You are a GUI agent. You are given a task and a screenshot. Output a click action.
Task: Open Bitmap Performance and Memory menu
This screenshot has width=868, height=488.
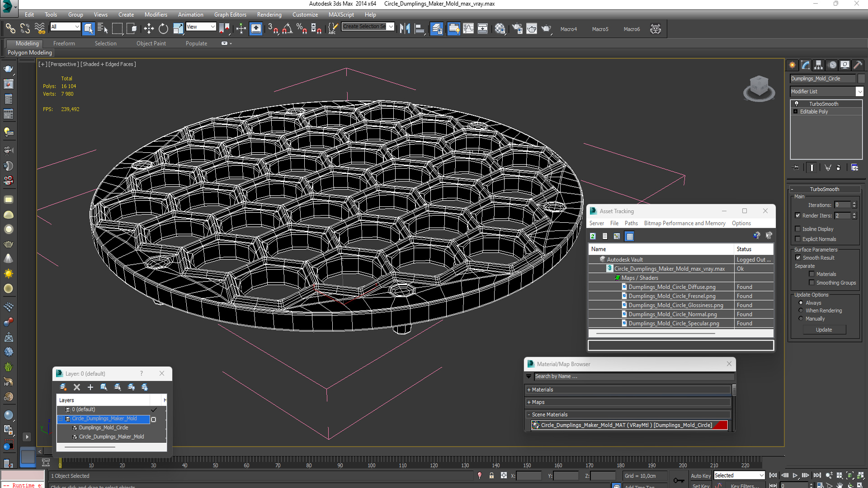point(684,223)
